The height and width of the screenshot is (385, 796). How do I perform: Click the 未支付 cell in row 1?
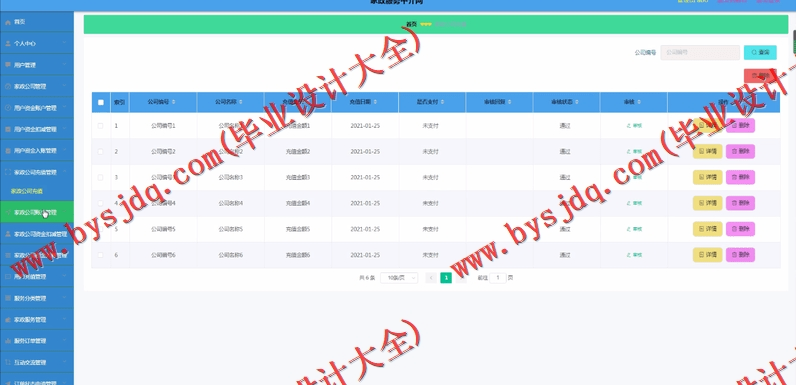pyautogui.click(x=430, y=125)
